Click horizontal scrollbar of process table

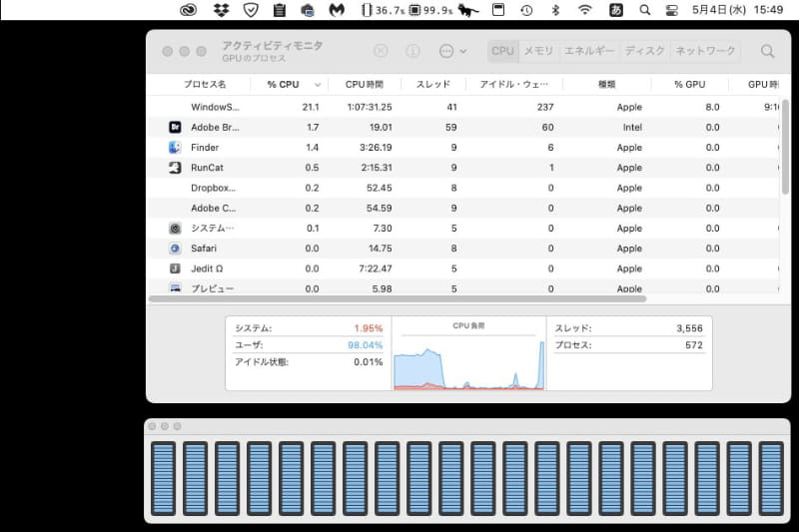point(398,298)
